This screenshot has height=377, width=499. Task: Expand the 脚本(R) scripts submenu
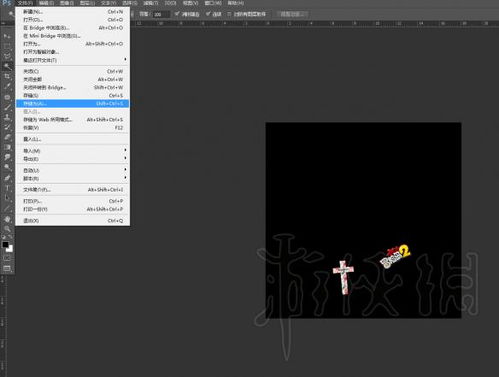click(x=73, y=178)
